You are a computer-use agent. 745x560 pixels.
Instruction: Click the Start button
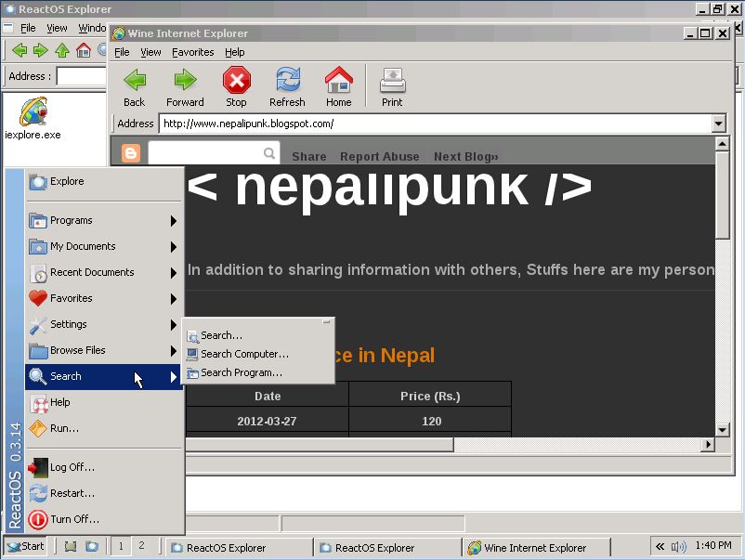[x=26, y=547]
